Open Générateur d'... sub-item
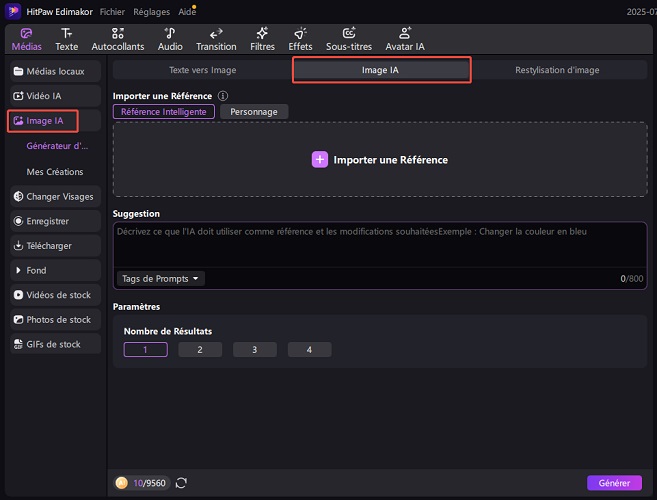The width and height of the screenshot is (657, 500). pos(57,146)
